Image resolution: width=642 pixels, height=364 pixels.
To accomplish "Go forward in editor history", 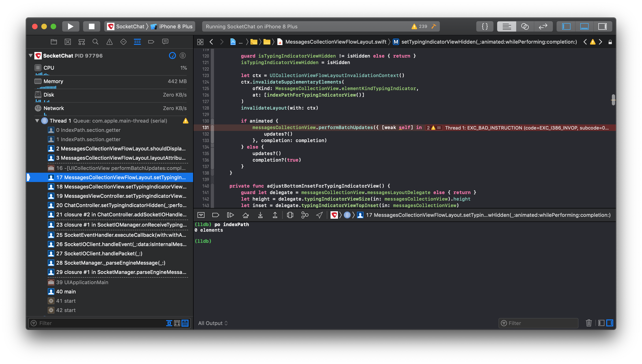I will click(222, 42).
